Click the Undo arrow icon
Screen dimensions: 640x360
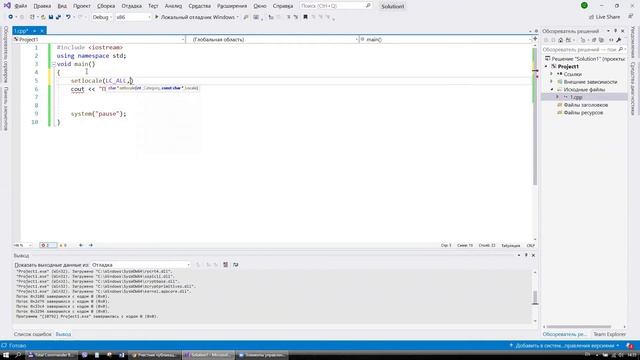pyautogui.click(x=68, y=17)
